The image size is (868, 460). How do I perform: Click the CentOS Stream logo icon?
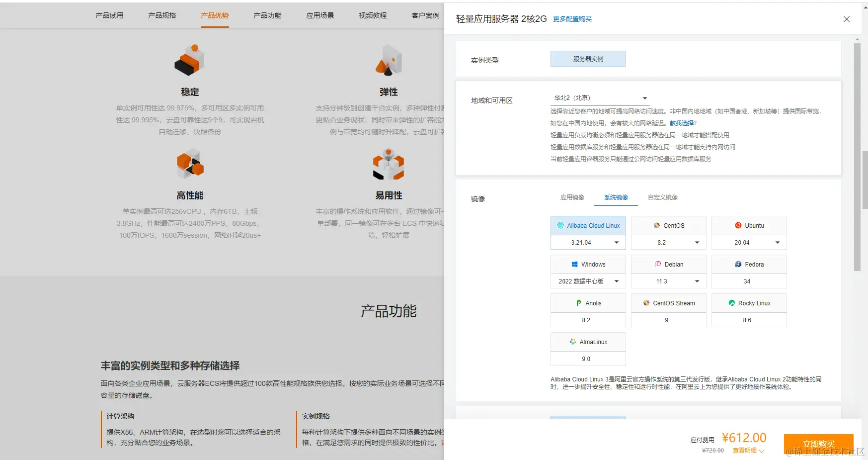pyautogui.click(x=646, y=303)
